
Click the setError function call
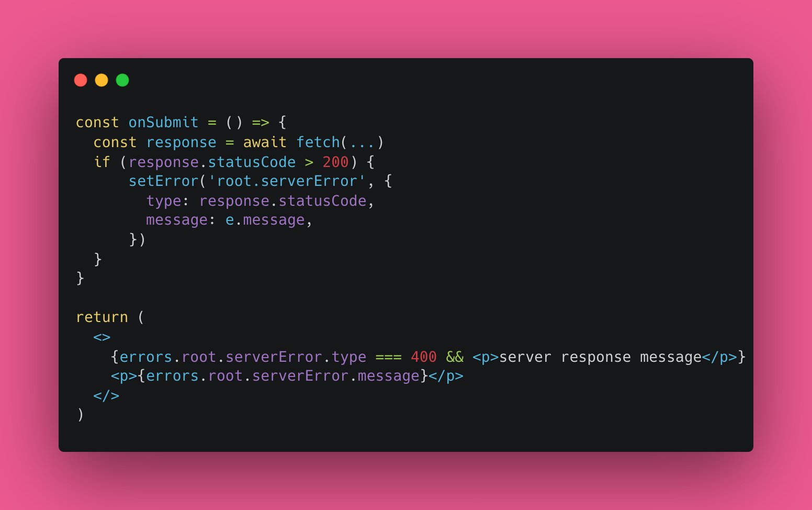coord(163,181)
